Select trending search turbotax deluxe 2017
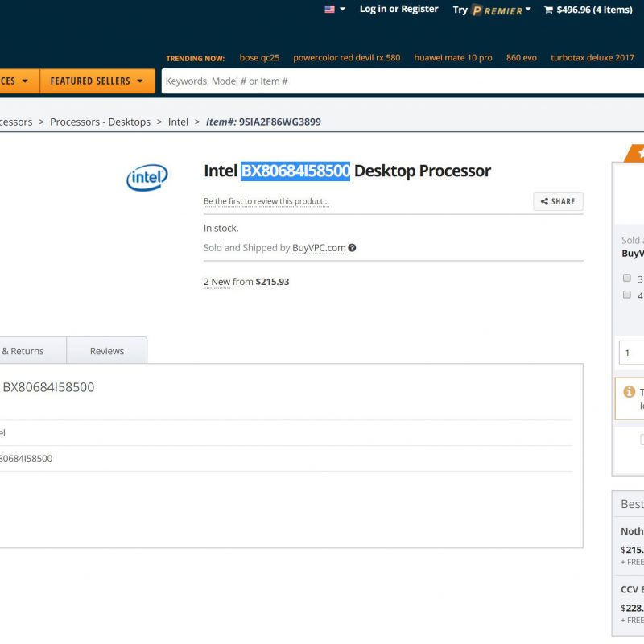The height and width of the screenshot is (644, 644). click(592, 57)
